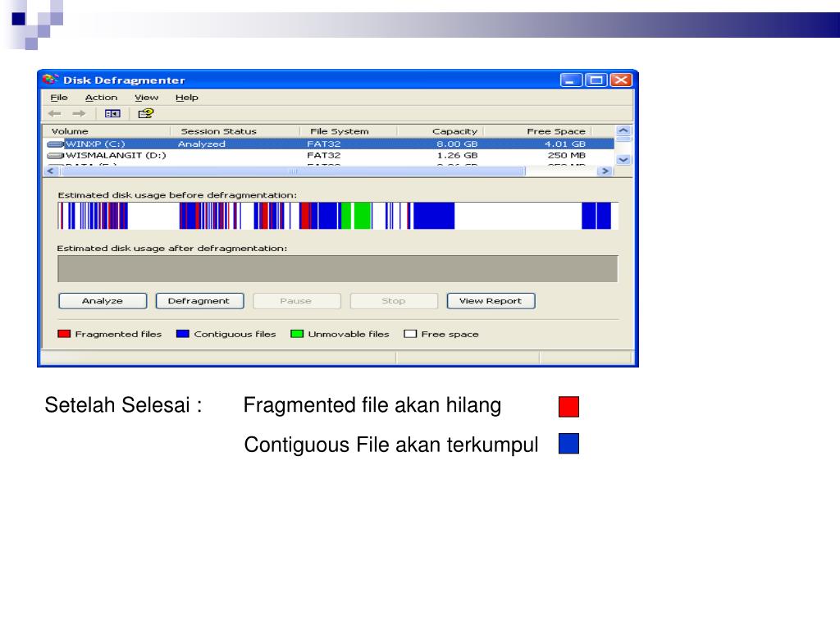Open the File menu
The image size is (840, 630).
pyautogui.click(x=59, y=98)
